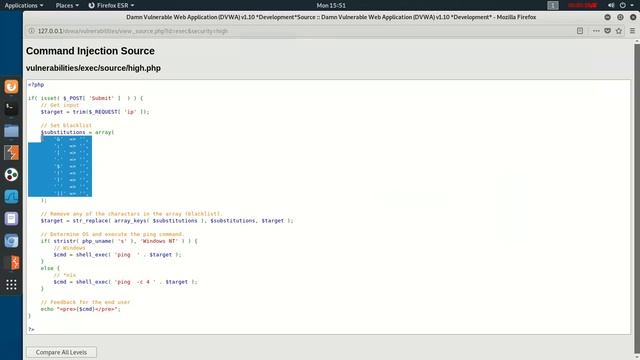The height and width of the screenshot is (360, 640).
Task: Click the volume icon in top panel
Action: click(x=611, y=5)
